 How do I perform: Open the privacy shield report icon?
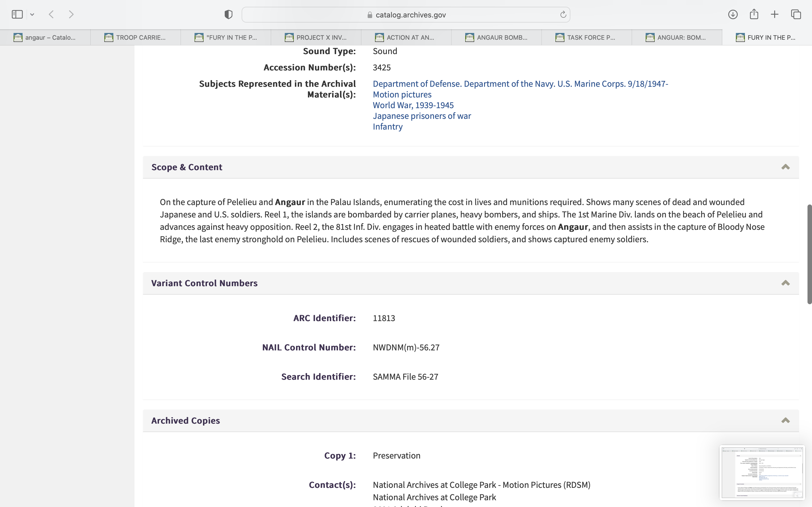[228, 14]
